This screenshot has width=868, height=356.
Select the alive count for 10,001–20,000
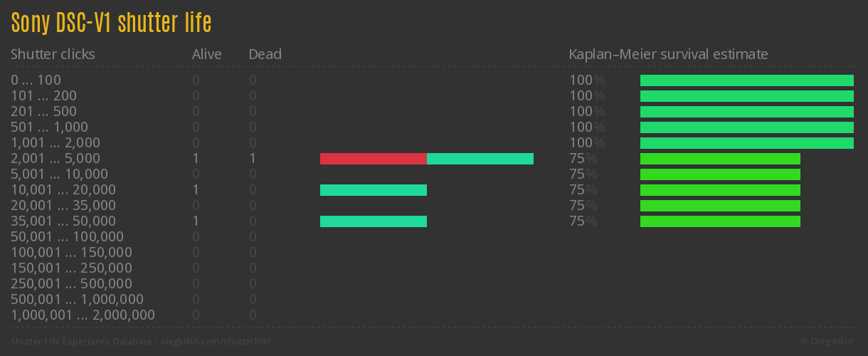(196, 190)
